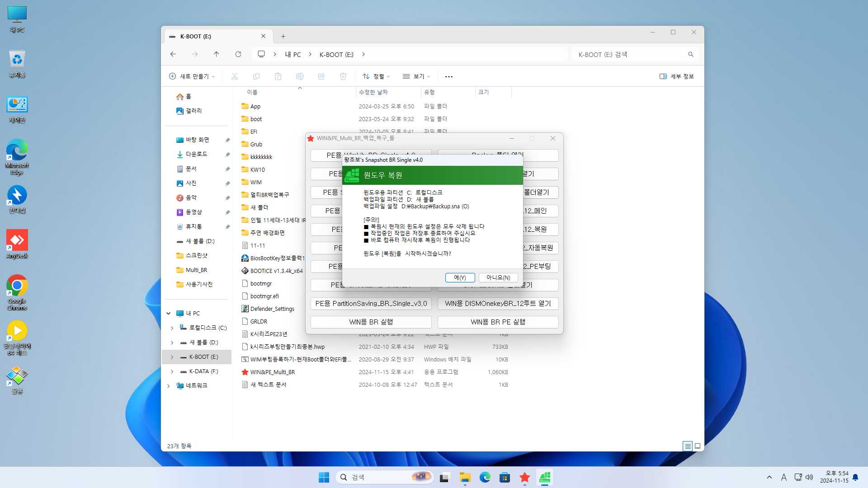868x488 pixels.
Task: Launch Google Chrome from desktop
Action: [x=17, y=292]
